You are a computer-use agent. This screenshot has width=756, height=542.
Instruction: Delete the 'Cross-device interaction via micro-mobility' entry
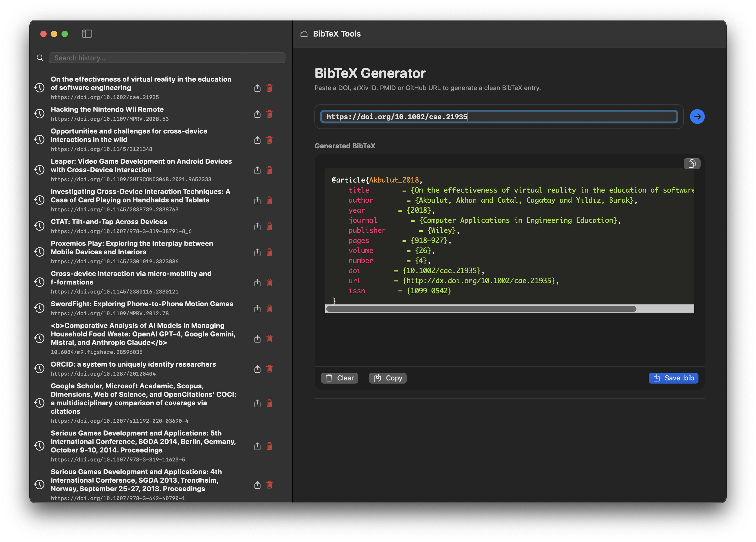point(269,282)
